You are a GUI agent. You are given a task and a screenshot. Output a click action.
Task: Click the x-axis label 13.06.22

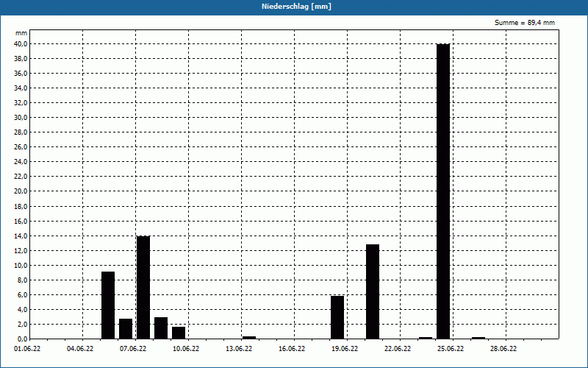(238, 349)
